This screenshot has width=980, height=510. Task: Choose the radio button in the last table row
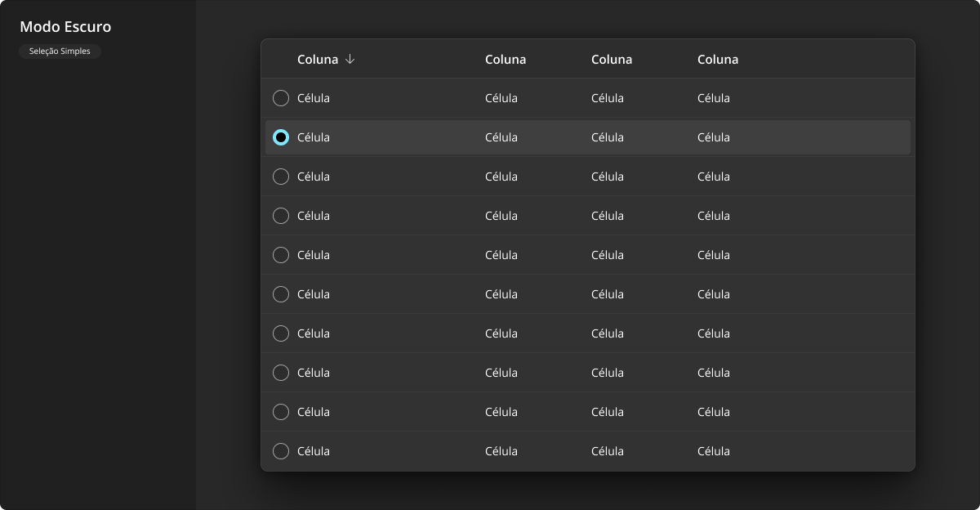[281, 451]
